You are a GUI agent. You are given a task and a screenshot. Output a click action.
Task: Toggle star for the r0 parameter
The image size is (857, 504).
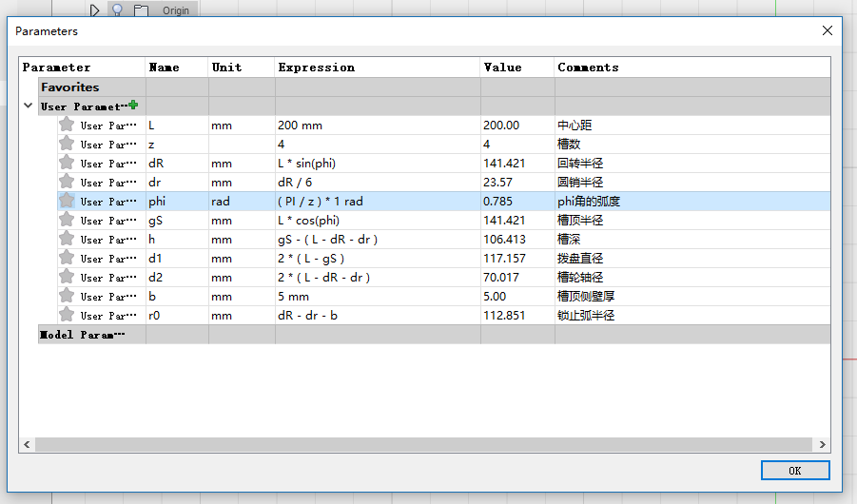[67, 315]
